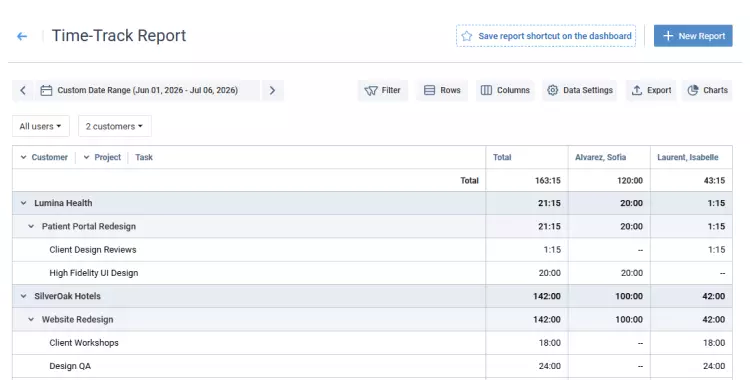The image size is (750, 380).
Task: Collapse the SilverOak Hotels customer row
Action: click(23, 297)
